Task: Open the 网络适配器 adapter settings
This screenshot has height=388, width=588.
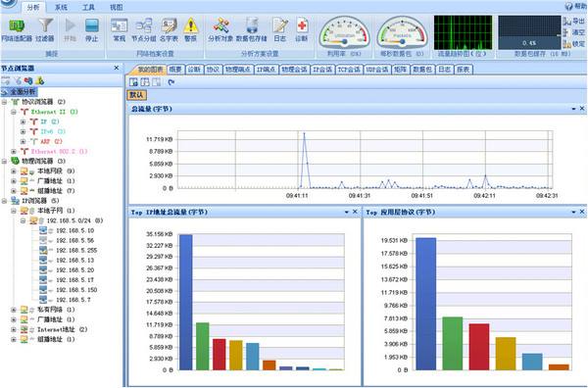Action: pyautogui.click(x=17, y=30)
